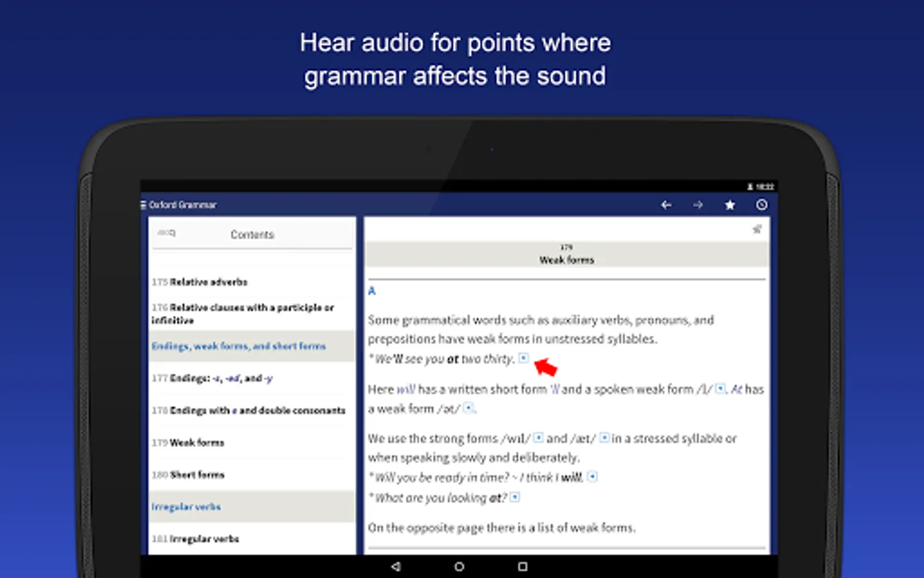Open "180 Short forms" entry
The height and width of the screenshot is (578, 924).
[252, 475]
